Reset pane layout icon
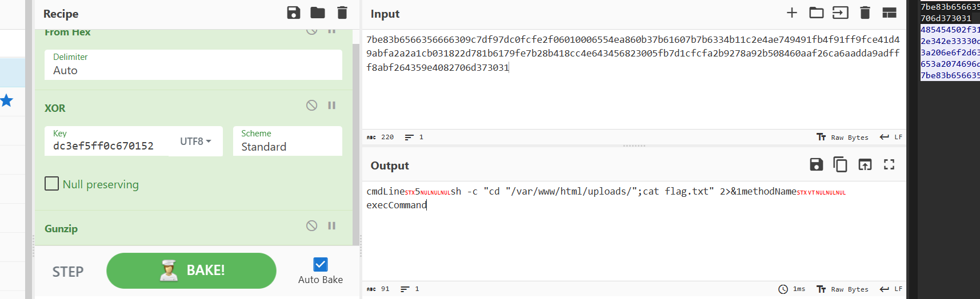This screenshot has width=980, height=299. click(x=889, y=13)
